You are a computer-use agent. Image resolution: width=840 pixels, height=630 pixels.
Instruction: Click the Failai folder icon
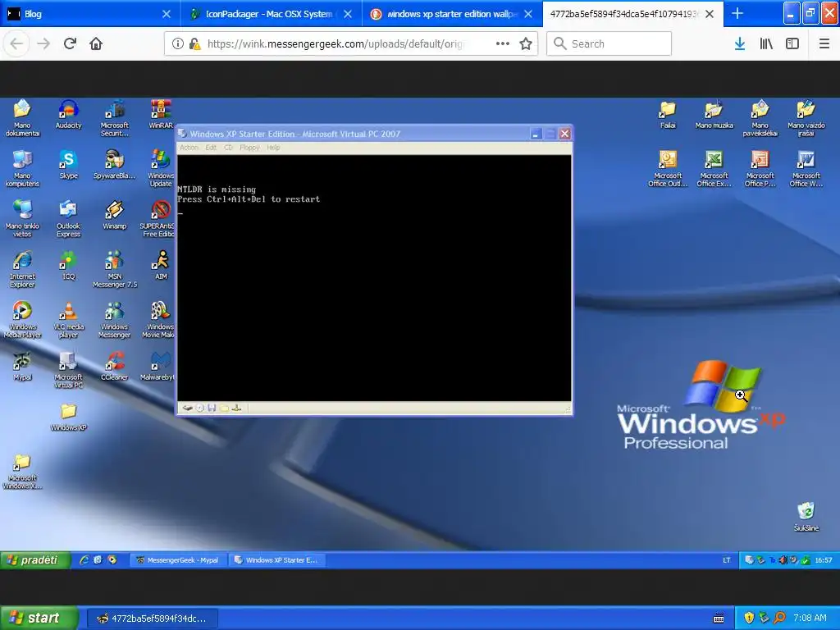coord(668,114)
